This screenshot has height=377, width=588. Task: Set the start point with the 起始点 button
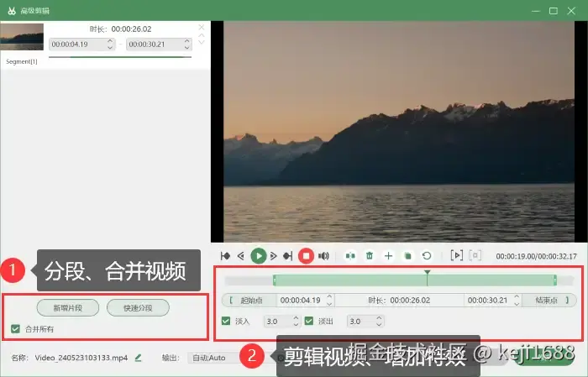point(249,301)
